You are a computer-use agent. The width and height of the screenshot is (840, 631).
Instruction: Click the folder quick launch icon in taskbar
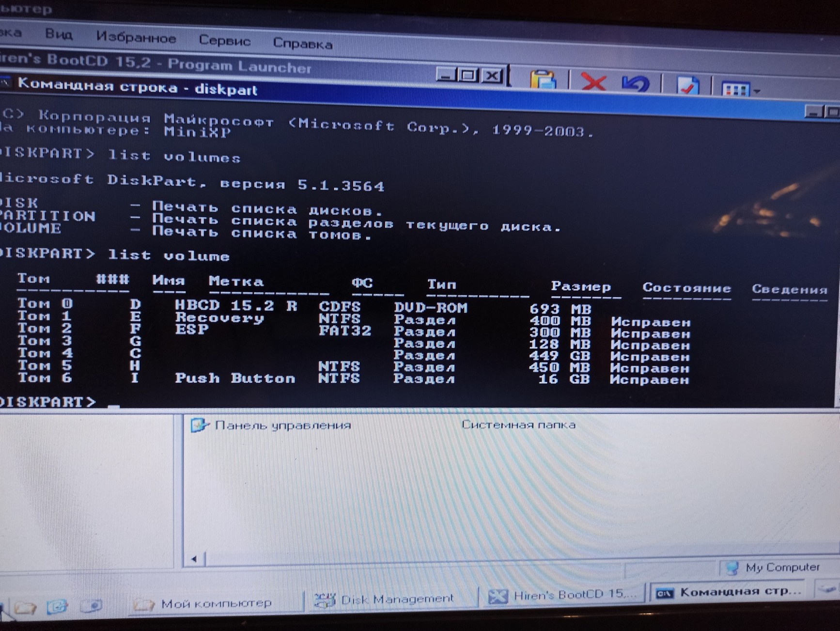pyautogui.click(x=25, y=607)
